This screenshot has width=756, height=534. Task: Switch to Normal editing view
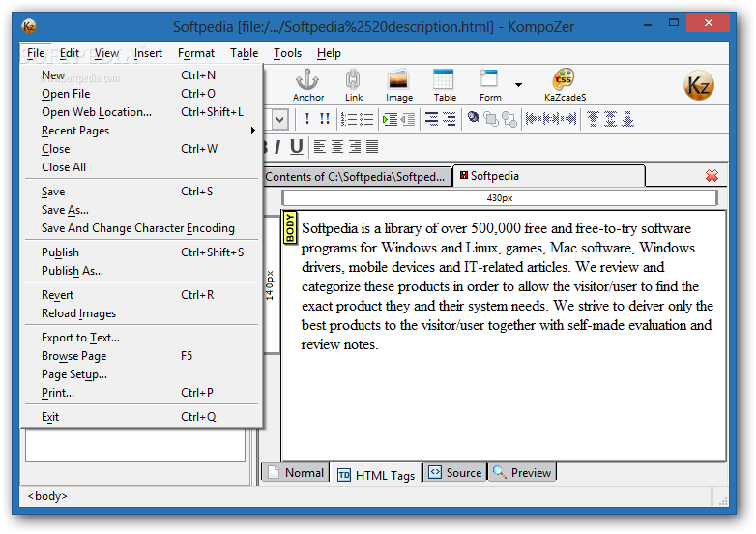click(296, 473)
